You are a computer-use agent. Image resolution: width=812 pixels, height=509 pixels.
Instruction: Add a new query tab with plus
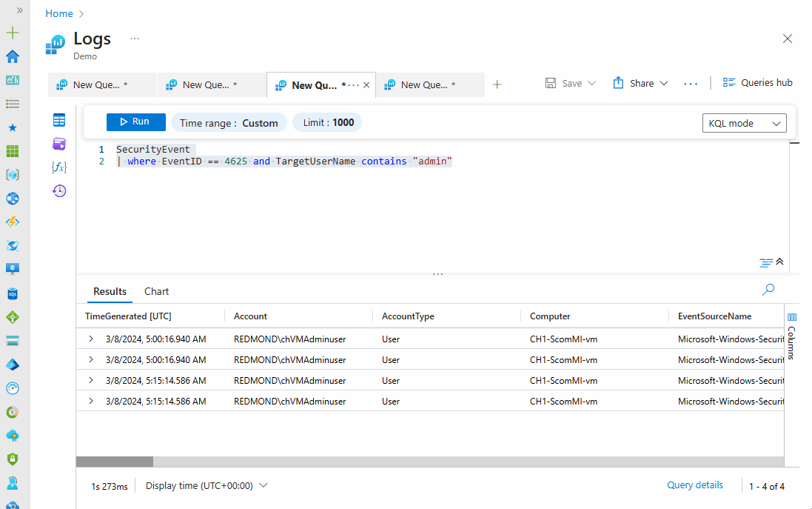tap(497, 84)
